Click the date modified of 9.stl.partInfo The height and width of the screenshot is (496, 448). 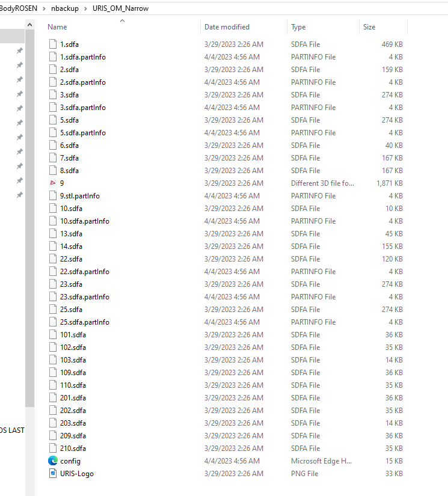232,196
